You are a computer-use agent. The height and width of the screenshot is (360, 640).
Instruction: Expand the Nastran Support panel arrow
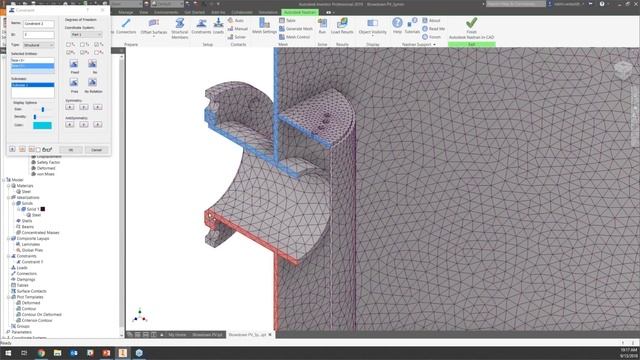(434, 44)
